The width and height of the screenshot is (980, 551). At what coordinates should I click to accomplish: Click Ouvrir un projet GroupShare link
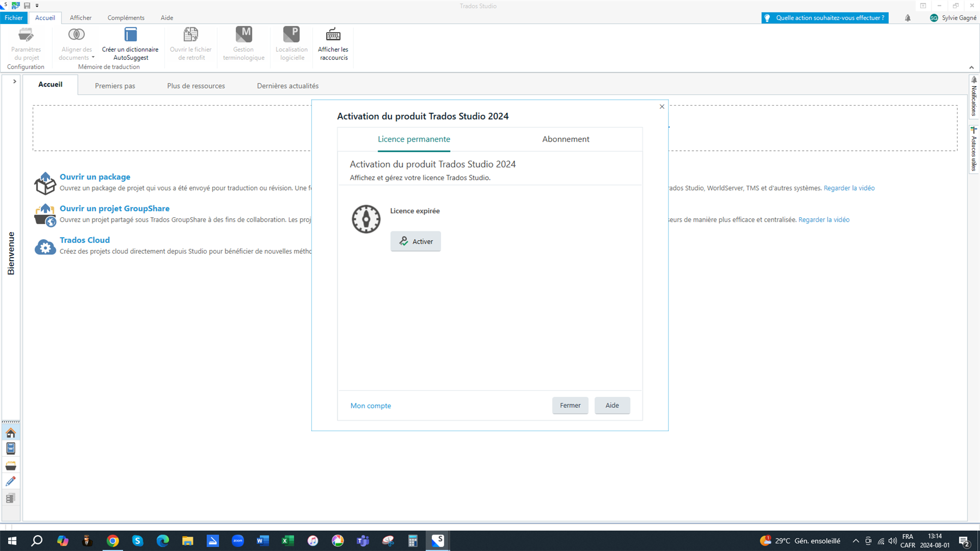click(x=114, y=209)
